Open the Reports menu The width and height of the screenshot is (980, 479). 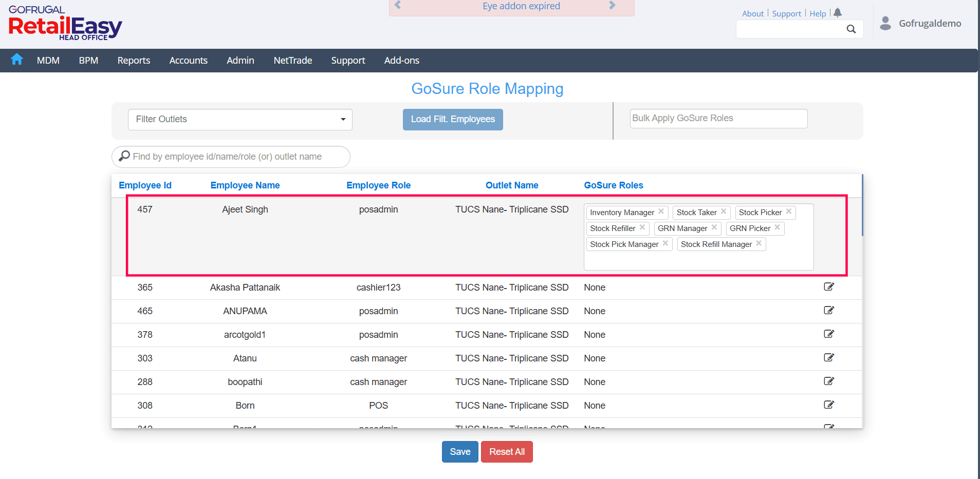(x=134, y=61)
